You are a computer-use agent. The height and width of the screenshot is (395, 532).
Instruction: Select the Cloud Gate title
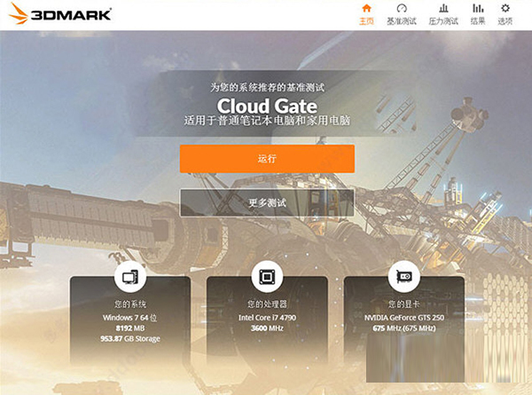267,106
